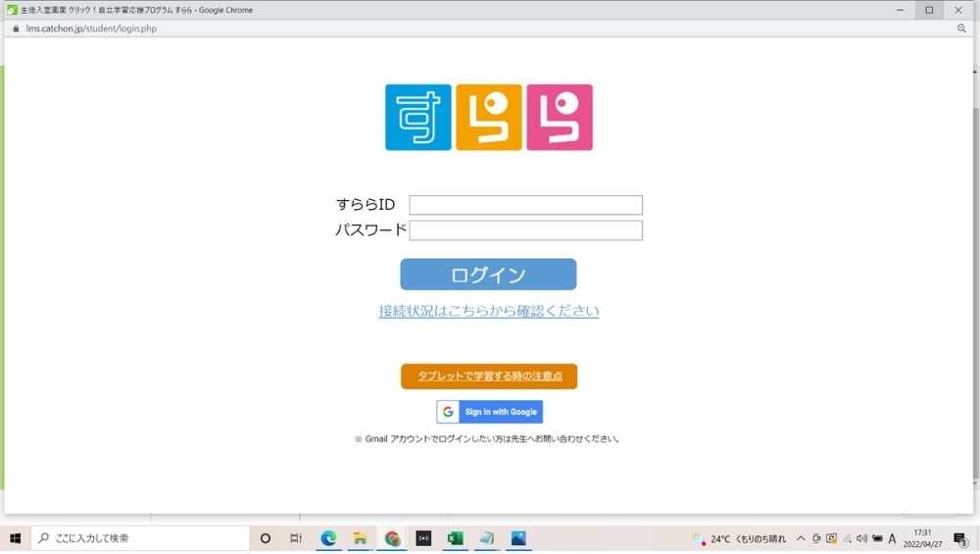Open the notepad-like app on taskbar

pos(487,538)
